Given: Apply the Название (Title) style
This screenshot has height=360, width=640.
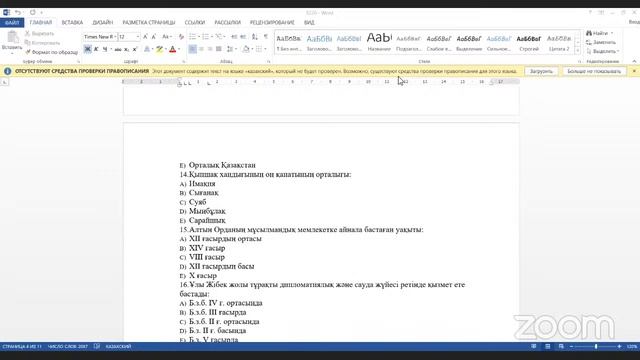Looking at the screenshot, I should click(379, 42).
